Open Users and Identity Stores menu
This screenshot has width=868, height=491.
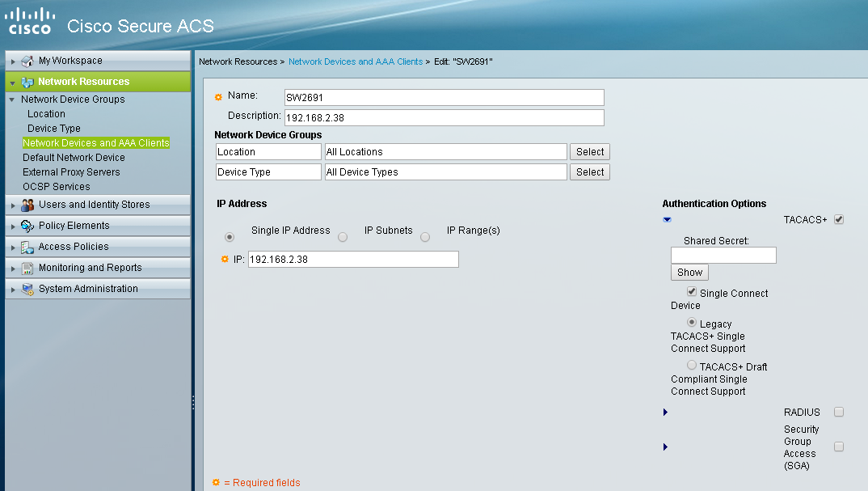[x=98, y=205]
